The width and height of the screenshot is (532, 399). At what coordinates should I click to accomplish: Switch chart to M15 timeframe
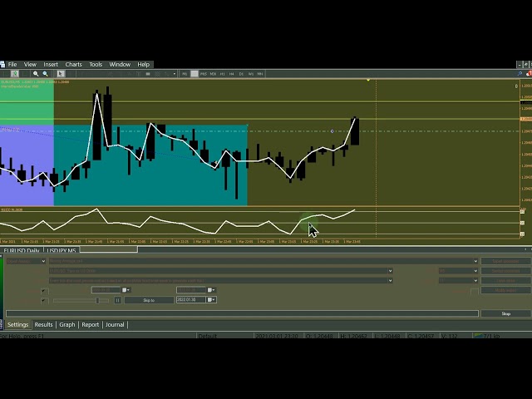click(x=204, y=74)
